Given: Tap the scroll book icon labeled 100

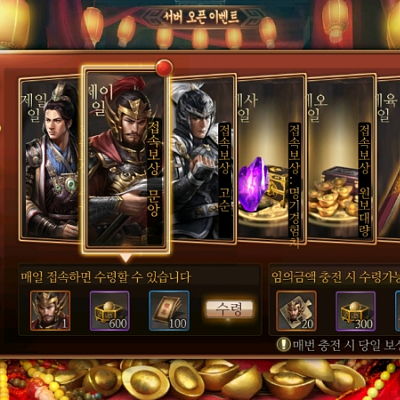Looking at the screenshot, I should pos(169,311).
